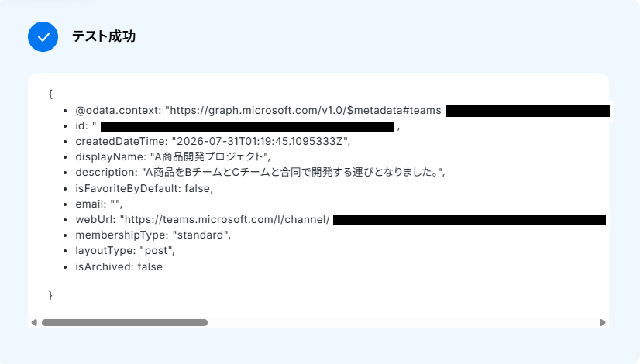Click the createdDateTime value line
The height and width of the screenshot is (364, 640).
point(212,141)
